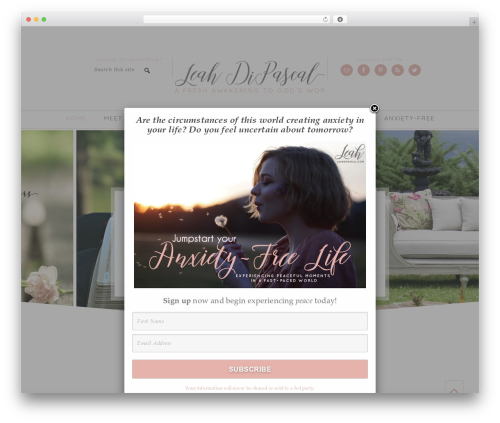The image size is (500, 423).
Task: Click the First Name input field
Action: point(250,321)
